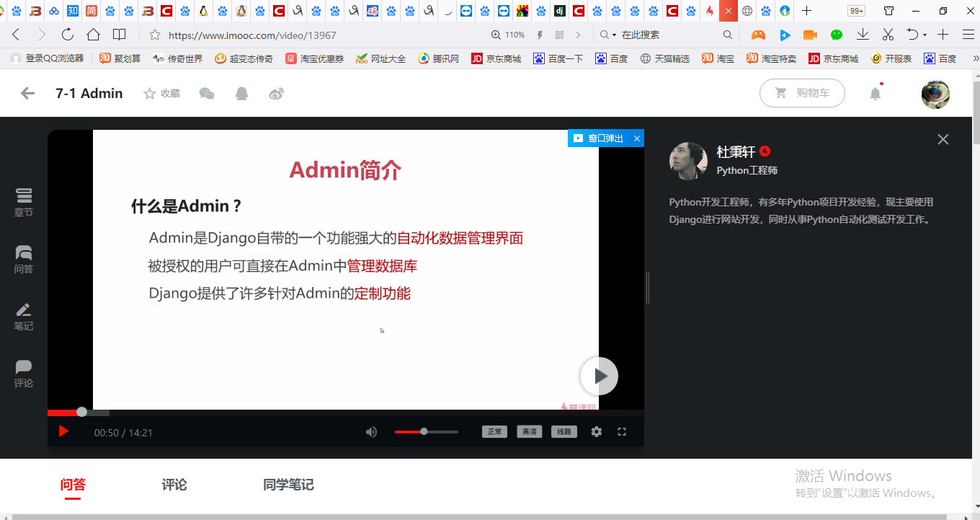Viewport: 980px width, 520px height.
Task: Go back using the browser back arrow
Action: (x=16, y=35)
